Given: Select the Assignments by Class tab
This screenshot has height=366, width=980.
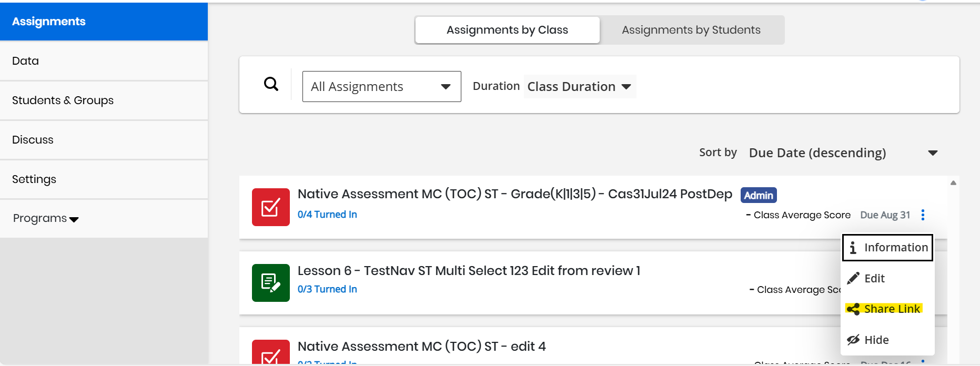Looking at the screenshot, I should click(x=507, y=30).
